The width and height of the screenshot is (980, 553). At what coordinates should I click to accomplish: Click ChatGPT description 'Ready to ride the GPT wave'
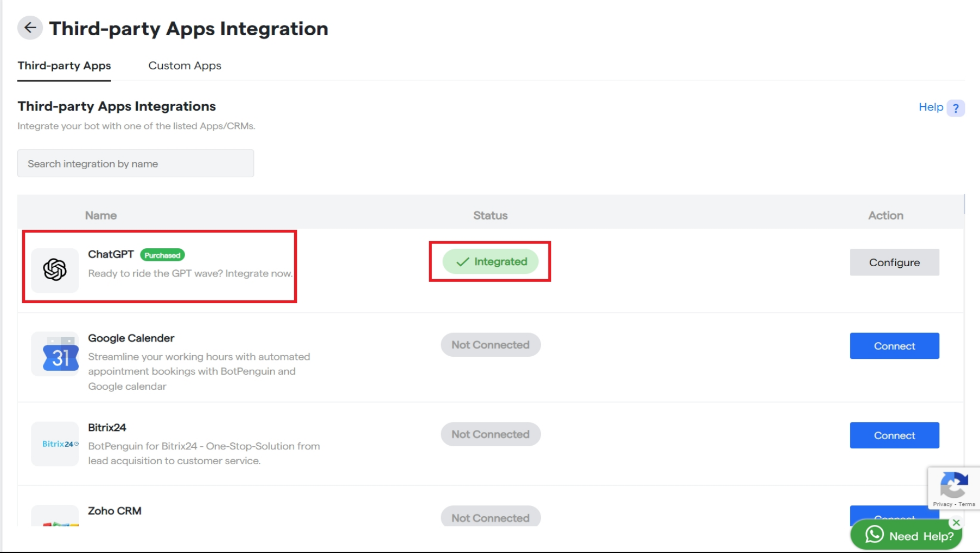tap(190, 273)
